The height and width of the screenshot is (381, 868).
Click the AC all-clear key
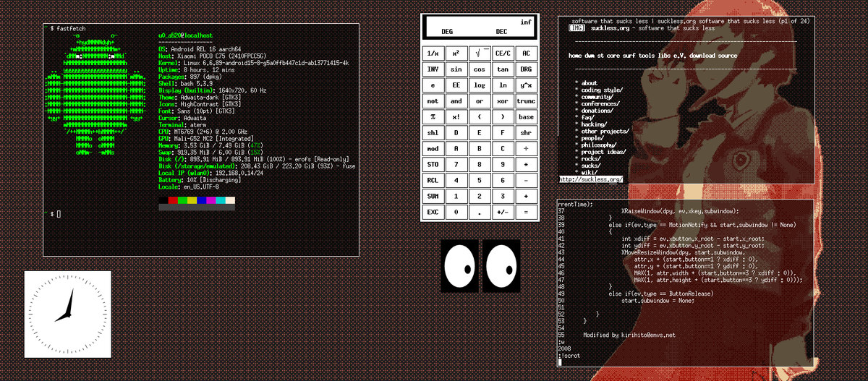pos(526,53)
